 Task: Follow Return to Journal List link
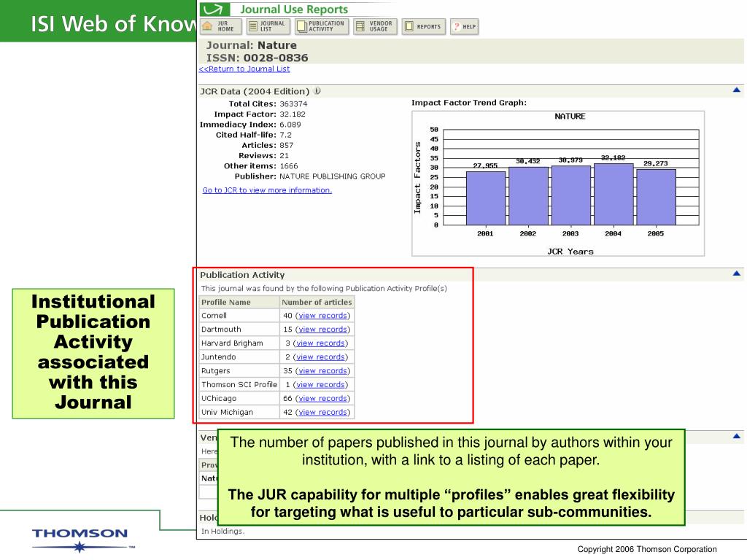pos(244,69)
